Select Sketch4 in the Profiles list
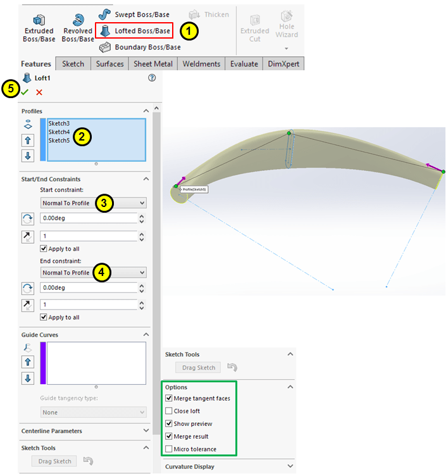Screen dimensions: 448x476 (59, 132)
